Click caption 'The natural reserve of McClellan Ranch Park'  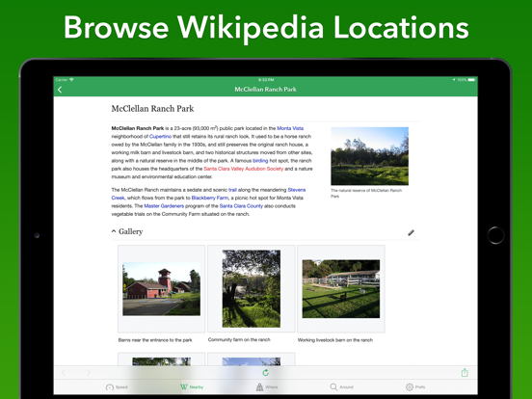coord(366,193)
